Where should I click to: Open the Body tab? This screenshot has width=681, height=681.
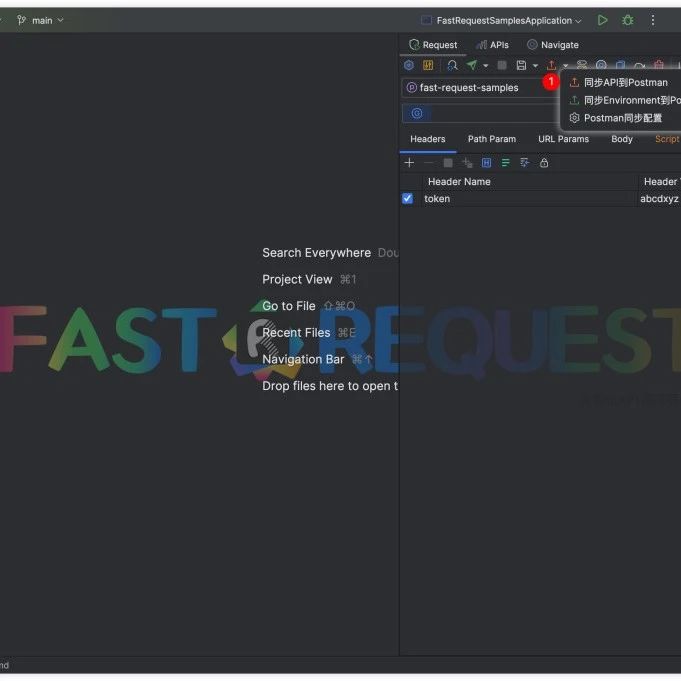(x=621, y=139)
